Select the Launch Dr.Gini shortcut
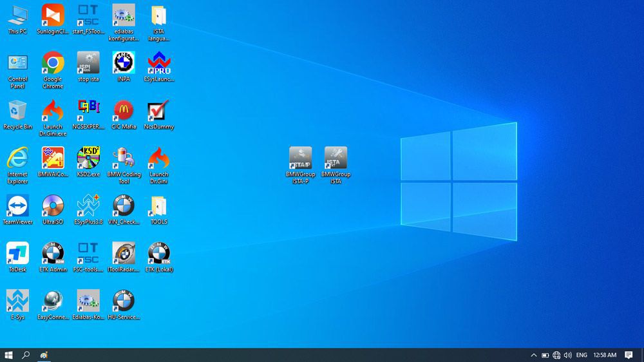The height and width of the screenshot is (362, 644). (159, 166)
